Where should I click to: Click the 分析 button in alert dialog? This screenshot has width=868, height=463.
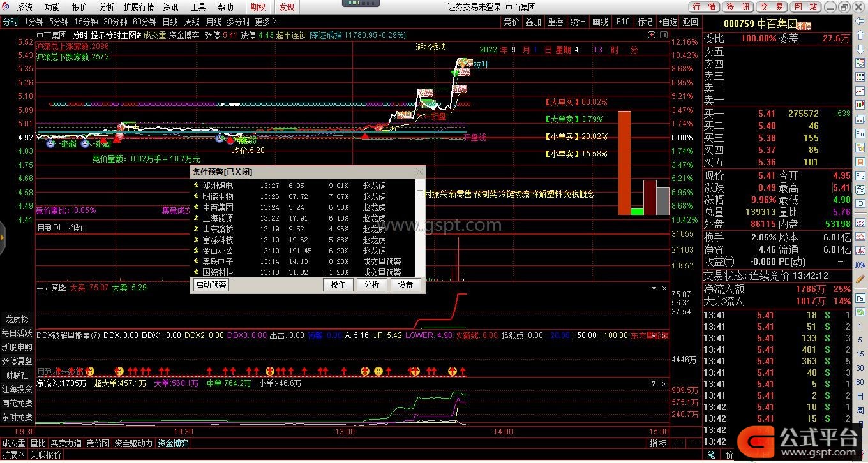[372, 284]
